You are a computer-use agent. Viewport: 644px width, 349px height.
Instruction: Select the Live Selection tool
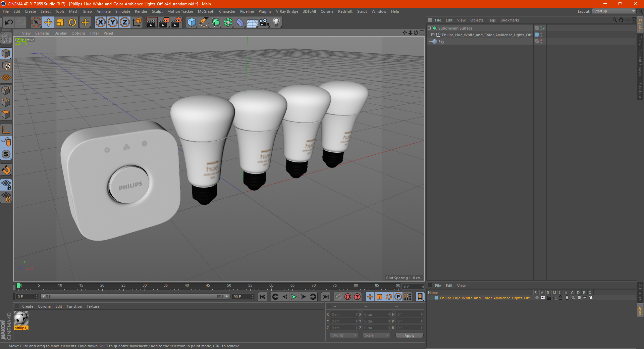click(36, 22)
